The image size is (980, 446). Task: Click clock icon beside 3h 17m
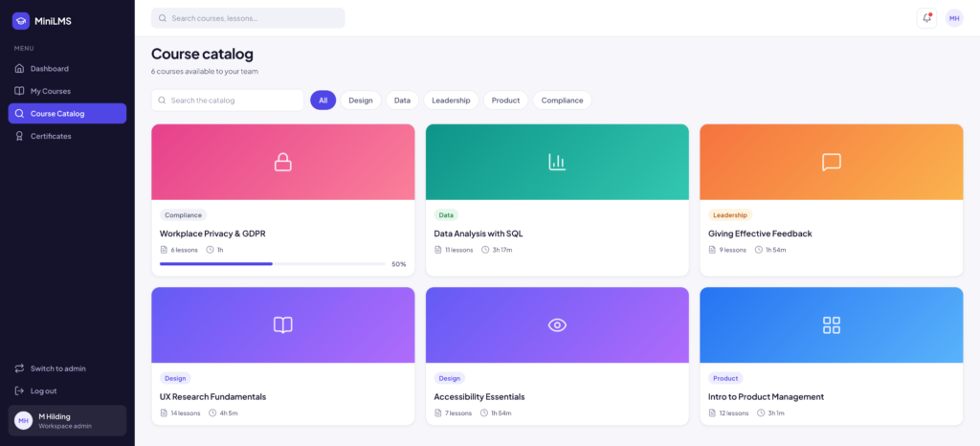(485, 250)
